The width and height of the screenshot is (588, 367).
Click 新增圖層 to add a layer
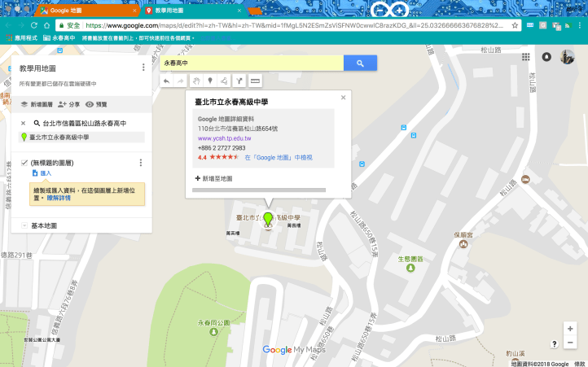pos(38,105)
